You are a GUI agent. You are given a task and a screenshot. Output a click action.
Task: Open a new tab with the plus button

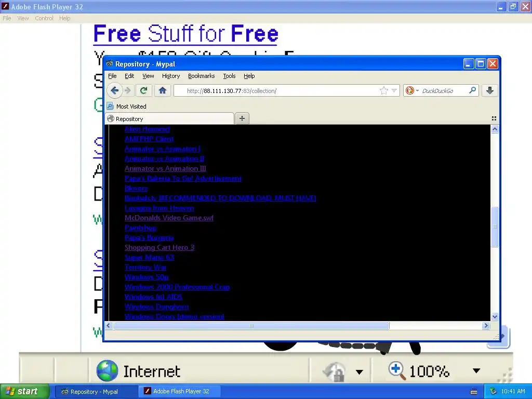point(242,118)
